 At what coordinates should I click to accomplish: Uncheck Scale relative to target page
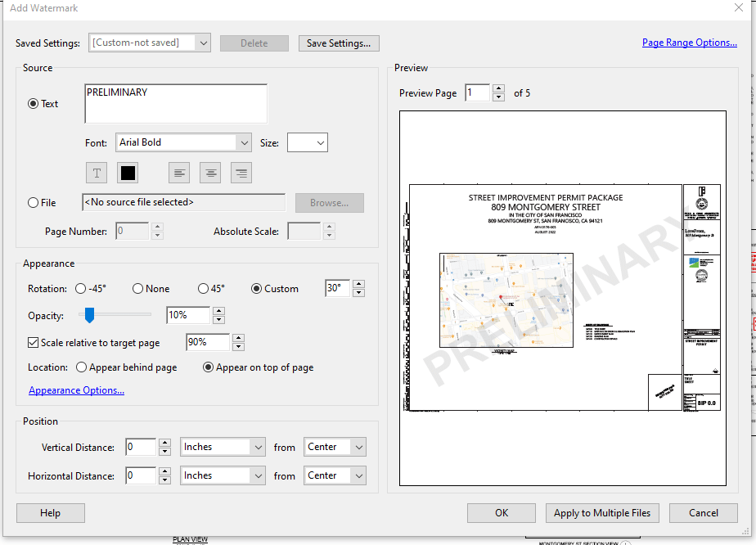(x=33, y=342)
